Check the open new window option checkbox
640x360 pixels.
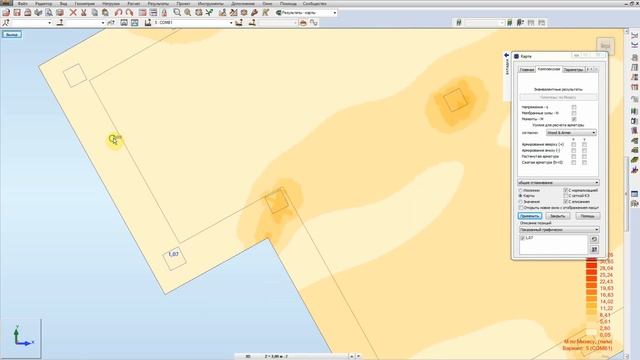click(x=521, y=207)
